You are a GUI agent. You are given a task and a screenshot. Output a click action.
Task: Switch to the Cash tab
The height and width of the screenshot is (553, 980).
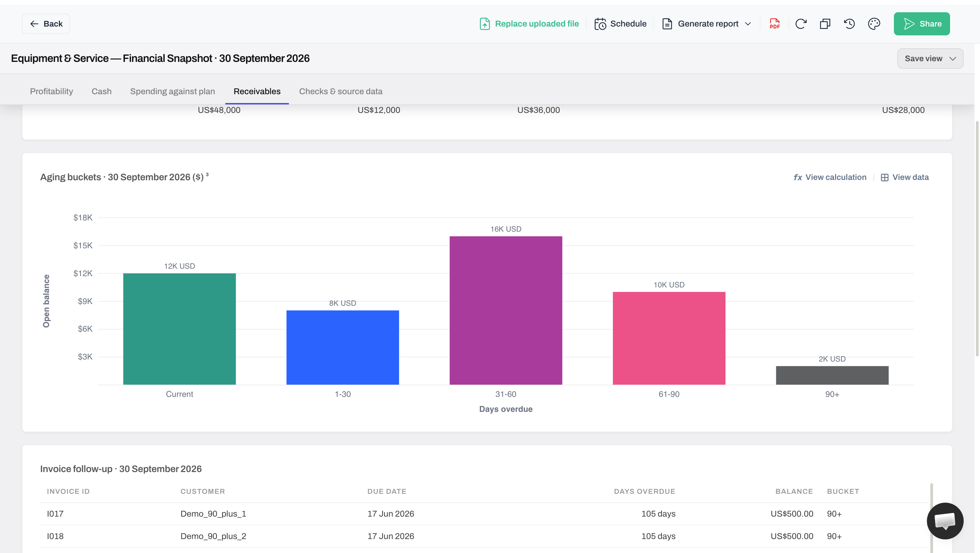(101, 91)
